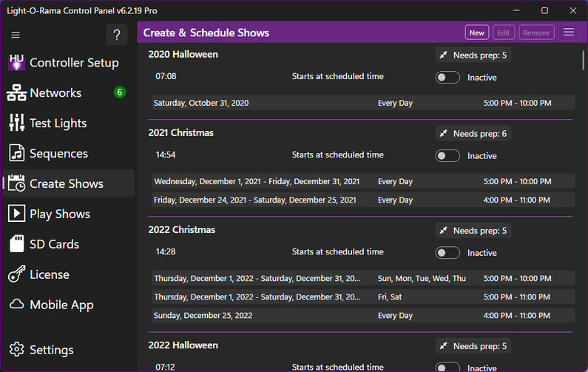Click 14:28 duration of 2022 Christmas
The height and width of the screenshot is (372, 588).
[x=166, y=251]
